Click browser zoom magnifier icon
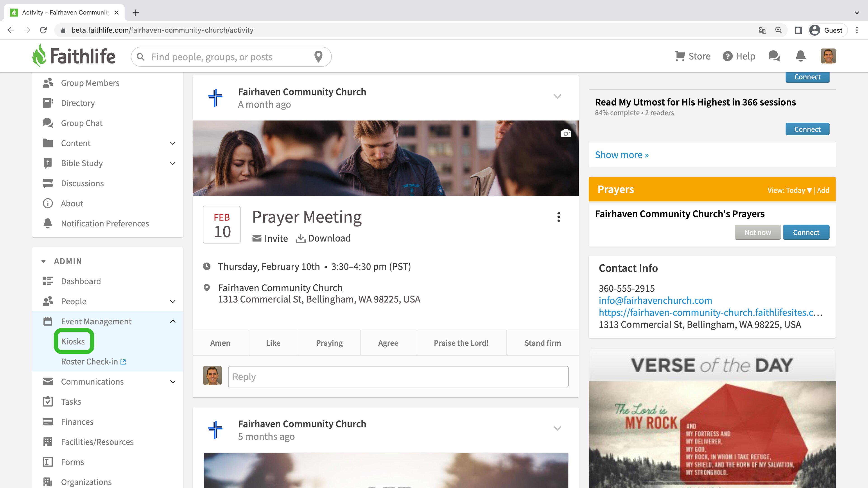Image resolution: width=868 pixels, height=488 pixels. click(x=778, y=30)
